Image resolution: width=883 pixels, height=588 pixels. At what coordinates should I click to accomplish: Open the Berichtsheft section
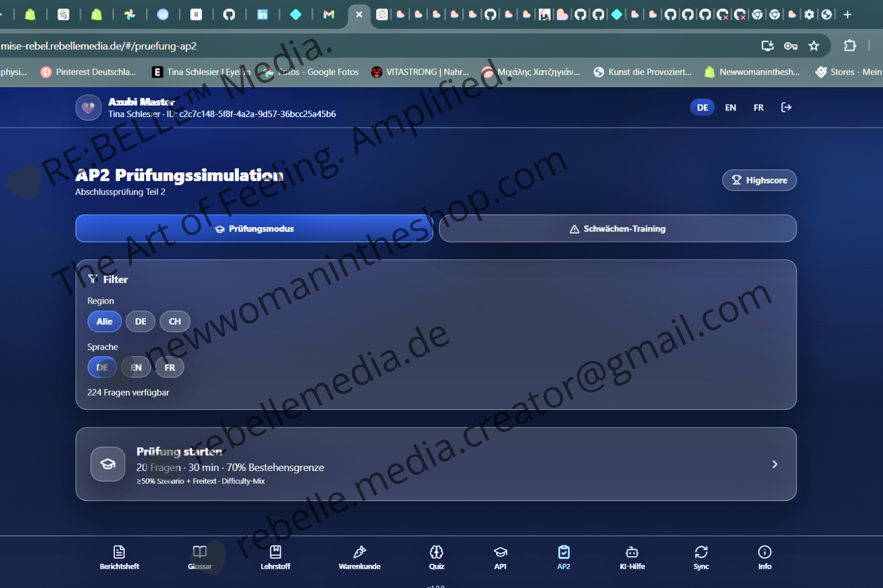pos(119,557)
